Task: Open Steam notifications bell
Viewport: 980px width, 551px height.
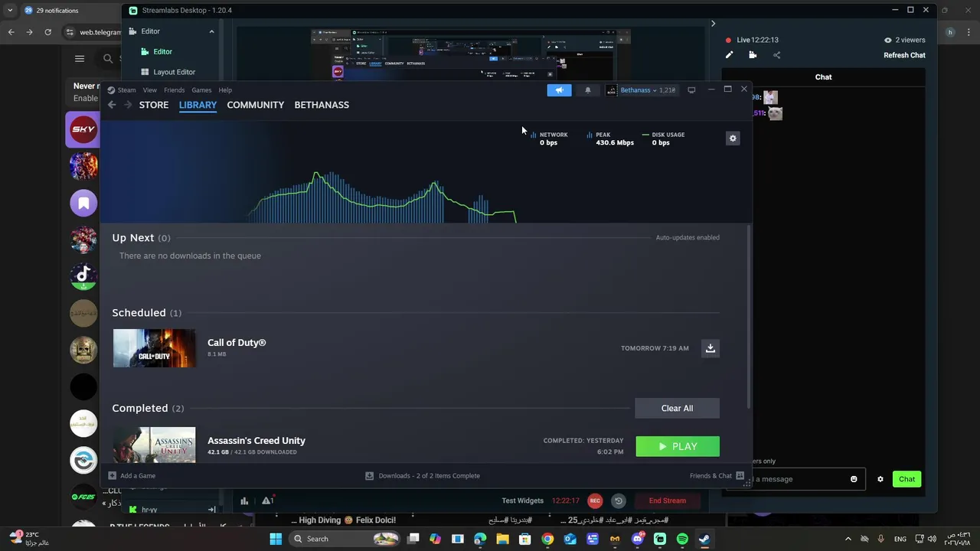Action: coord(588,90)
